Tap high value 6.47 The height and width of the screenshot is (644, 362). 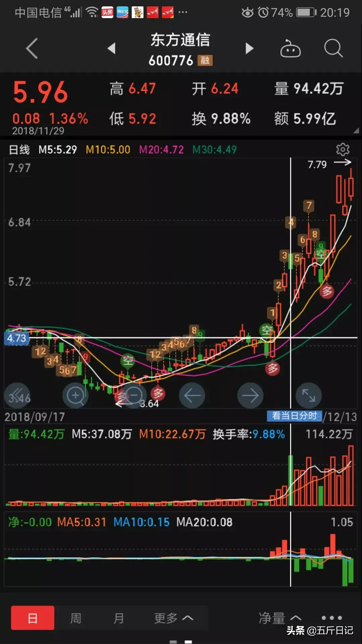[142, 89]
